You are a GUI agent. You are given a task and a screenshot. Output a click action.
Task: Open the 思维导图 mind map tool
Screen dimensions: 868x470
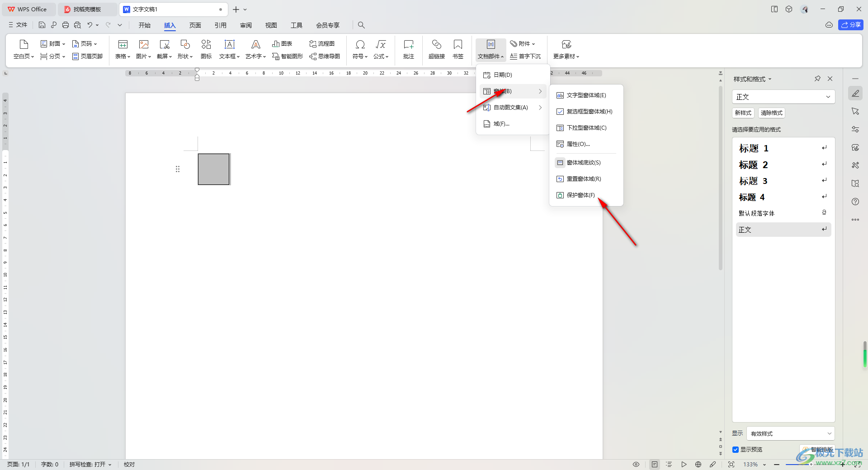pyautogui.click(x=325, y=56)
